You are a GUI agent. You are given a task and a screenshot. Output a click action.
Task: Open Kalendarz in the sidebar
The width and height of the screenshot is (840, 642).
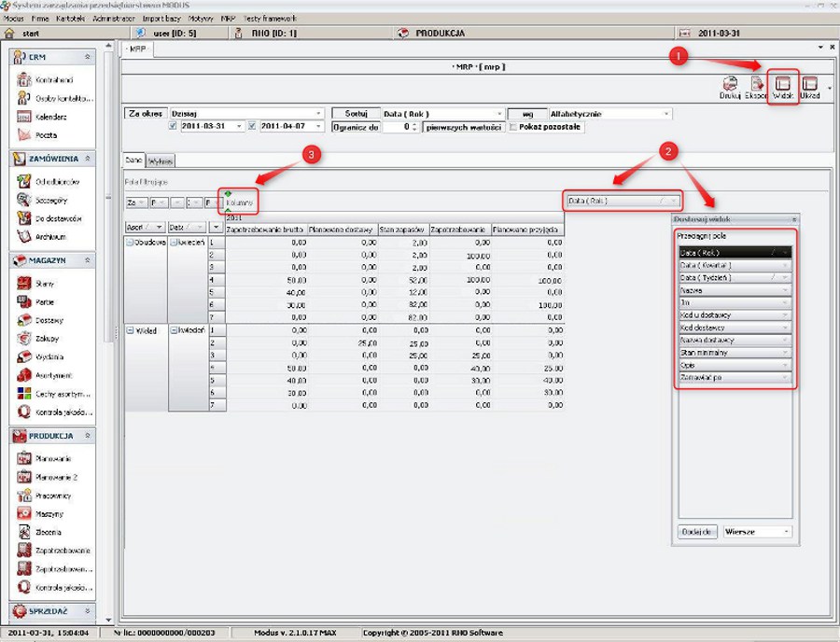tap(49, 117)
